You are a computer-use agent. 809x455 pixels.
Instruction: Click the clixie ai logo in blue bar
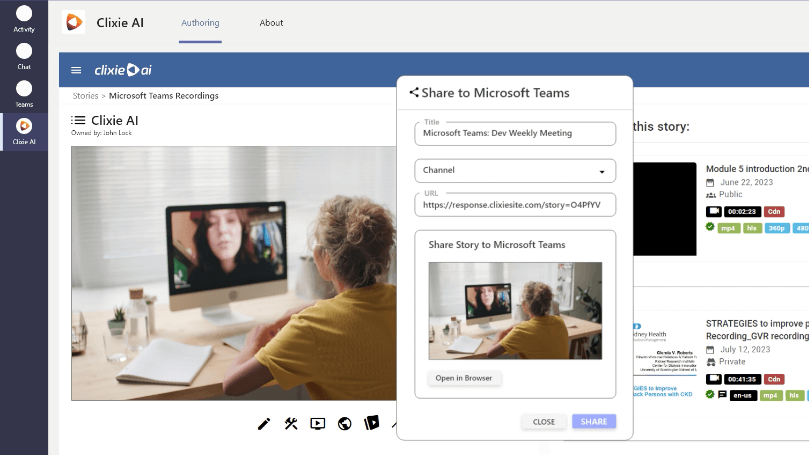[123, 70]
